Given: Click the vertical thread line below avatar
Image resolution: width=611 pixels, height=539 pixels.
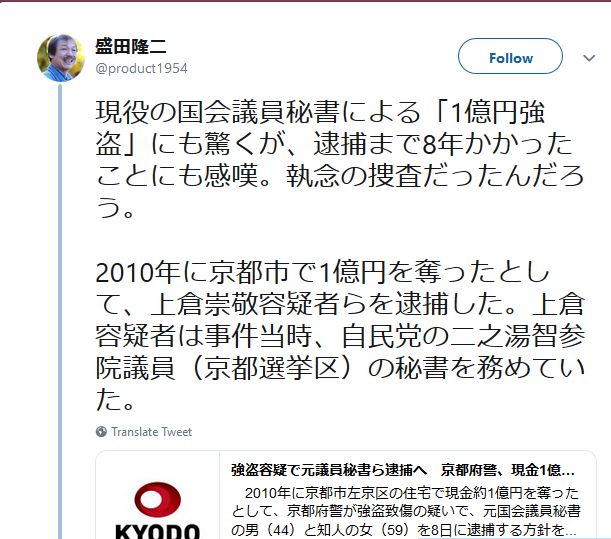Looking at the screenshot, I should pyautogui.click(x=60, y=311).
